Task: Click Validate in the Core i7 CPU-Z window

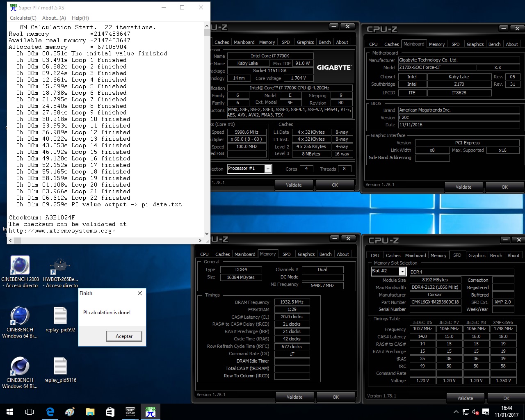Action: (294, 185)
